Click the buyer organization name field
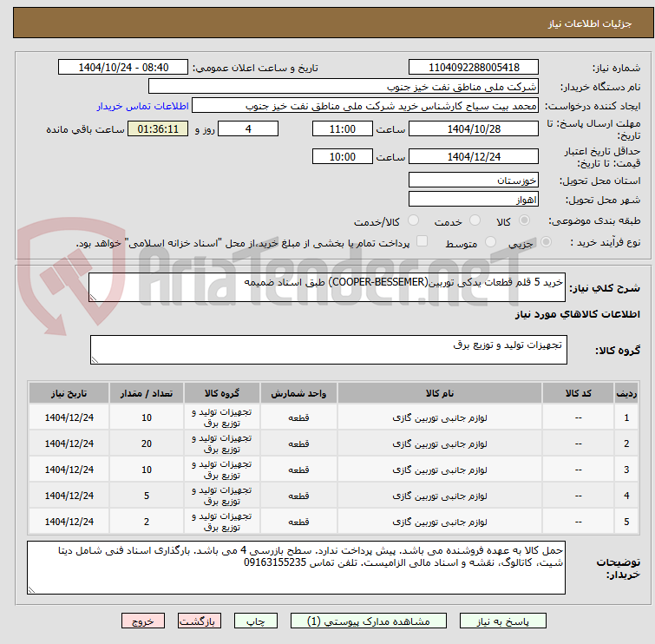 [344, 87]
